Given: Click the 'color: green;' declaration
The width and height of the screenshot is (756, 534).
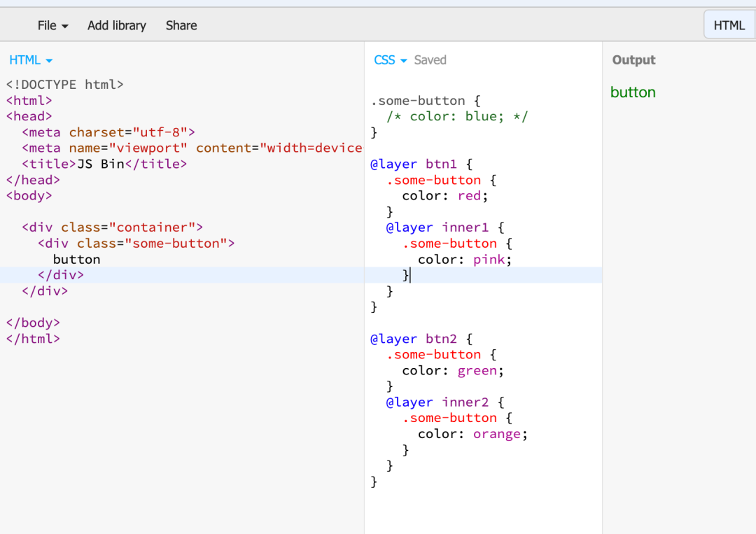Looking at the screenshot, I should [x=453, y=370].
